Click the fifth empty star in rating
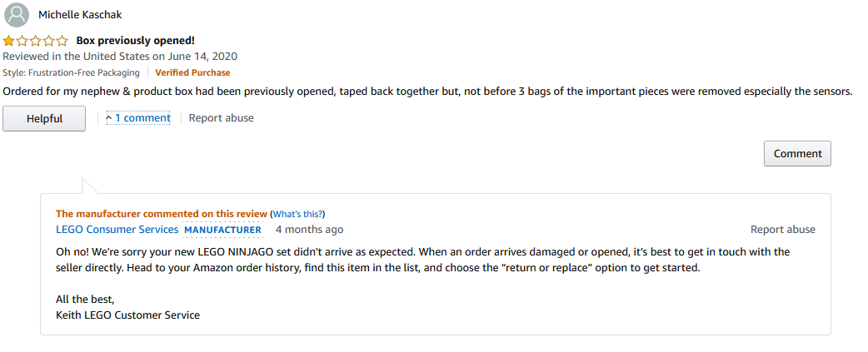This screenshot has width=868, height=352. (x=62, y=40)
